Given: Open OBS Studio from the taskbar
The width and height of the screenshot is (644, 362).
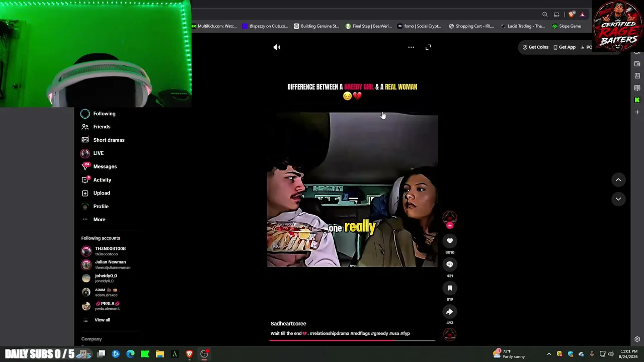Looking at the screenshot, I should pyautogui.click(x=204, y=354).
